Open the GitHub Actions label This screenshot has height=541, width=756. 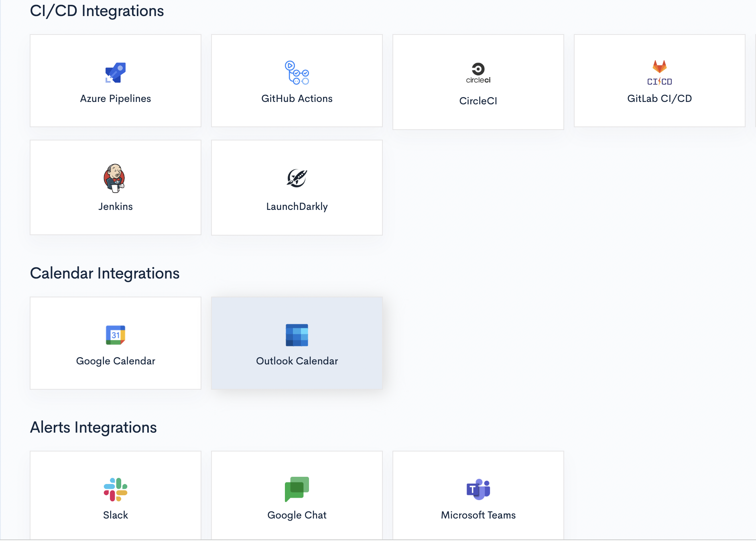297,99
